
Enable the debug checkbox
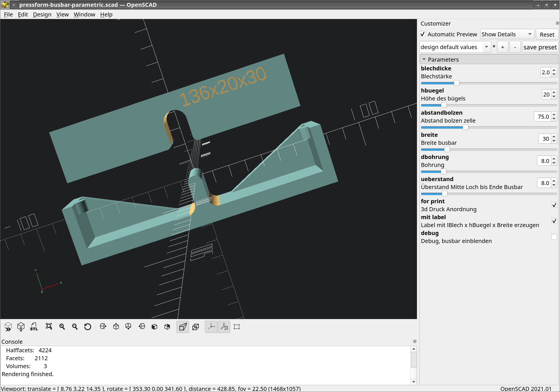tap(554, 237)
